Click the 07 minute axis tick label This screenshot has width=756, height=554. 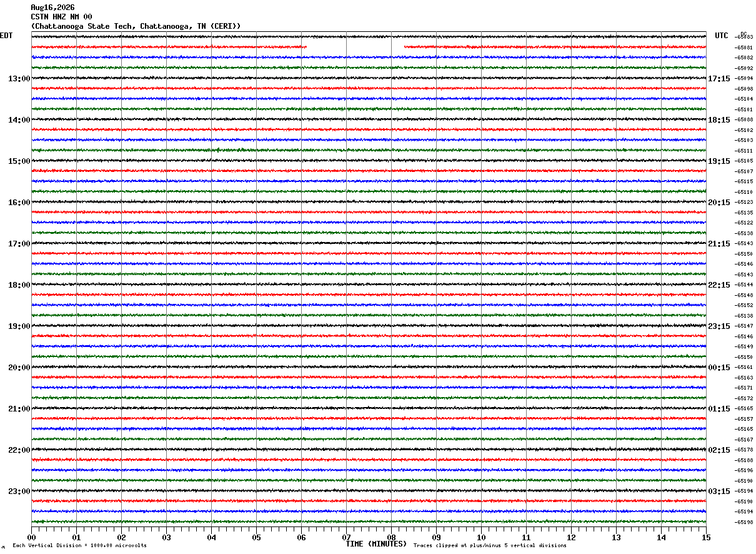(346, 538)
